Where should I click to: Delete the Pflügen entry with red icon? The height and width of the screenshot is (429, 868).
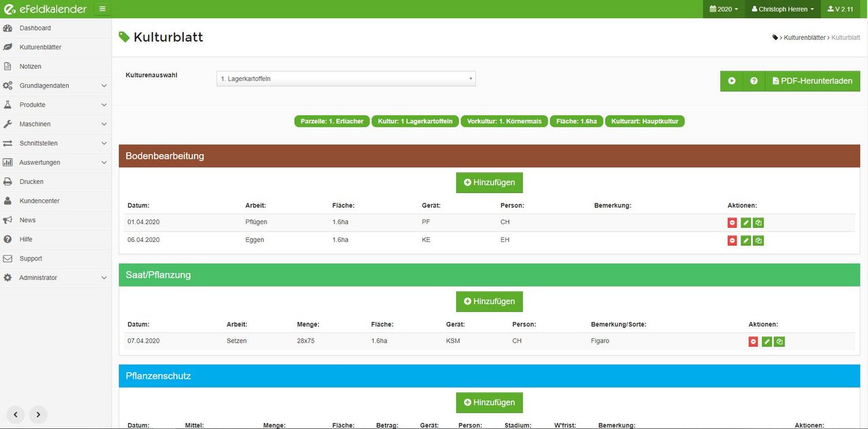[732, 222]
